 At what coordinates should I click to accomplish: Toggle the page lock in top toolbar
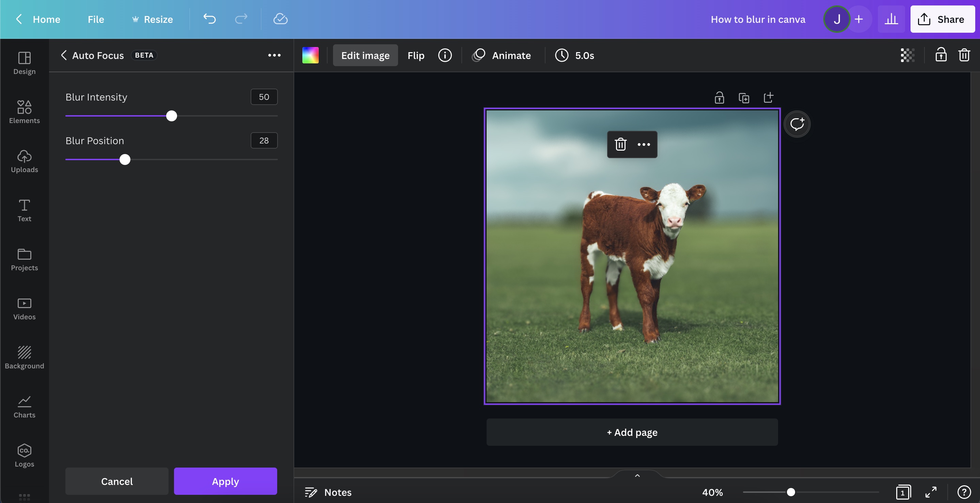941,55
